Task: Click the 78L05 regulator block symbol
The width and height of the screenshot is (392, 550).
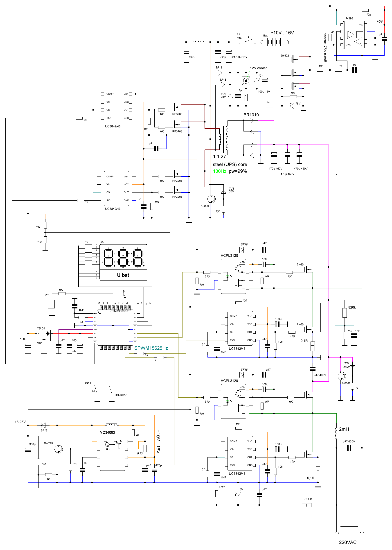Action: pos(44,336)
